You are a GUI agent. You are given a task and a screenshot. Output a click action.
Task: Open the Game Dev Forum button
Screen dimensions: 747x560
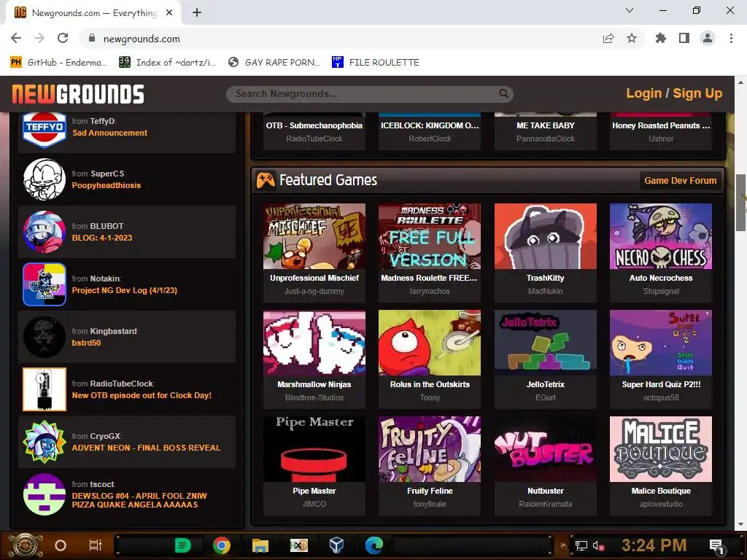(680, 181)
